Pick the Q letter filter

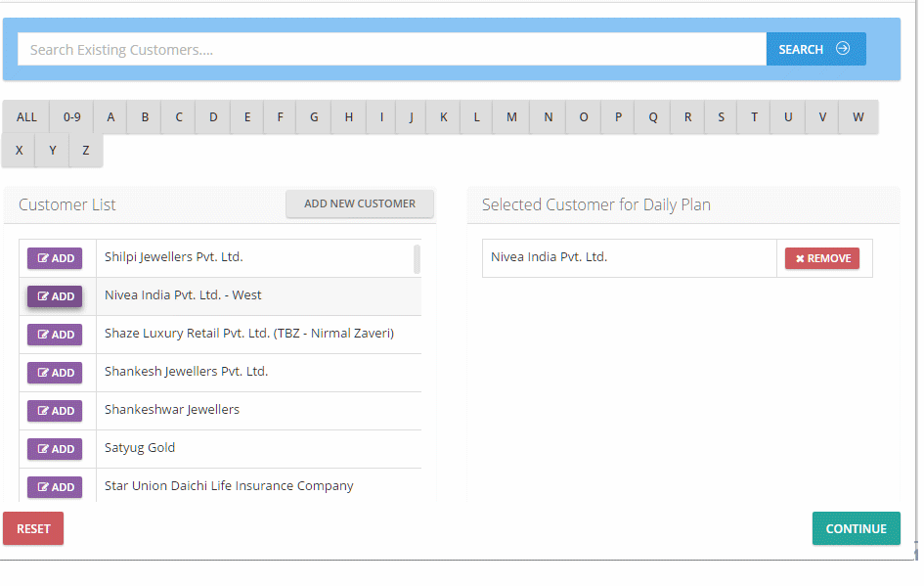[653, 116]
